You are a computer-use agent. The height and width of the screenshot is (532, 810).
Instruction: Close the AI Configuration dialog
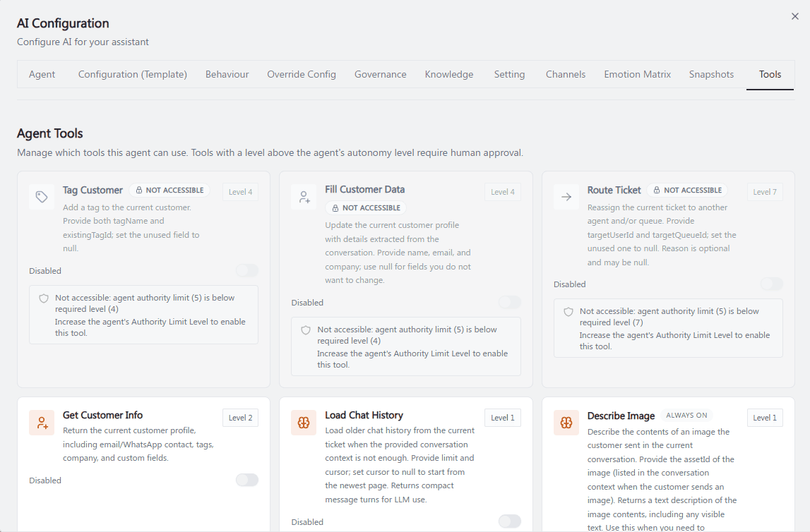(795, 16)
